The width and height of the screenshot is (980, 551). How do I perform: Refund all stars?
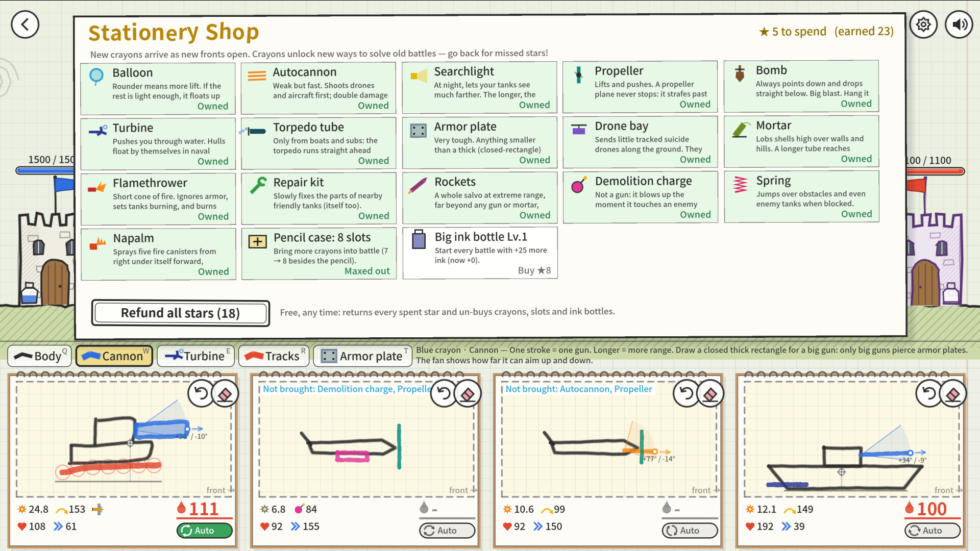pos(181,313)
